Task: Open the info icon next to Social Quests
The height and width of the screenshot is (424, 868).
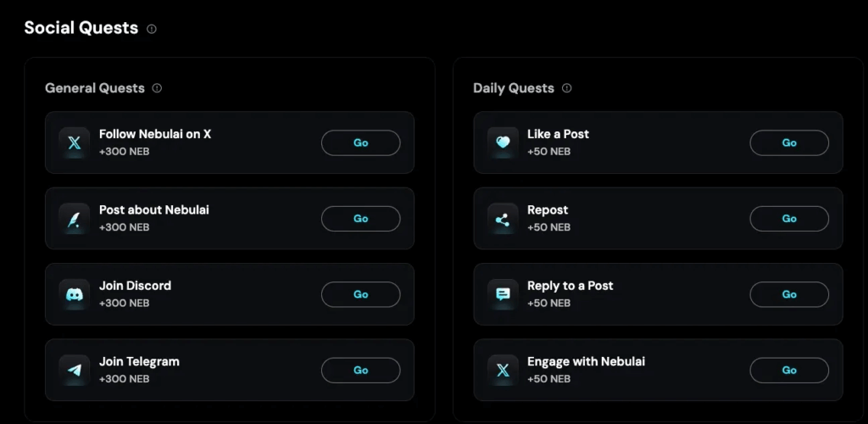Action: [152, 29]
